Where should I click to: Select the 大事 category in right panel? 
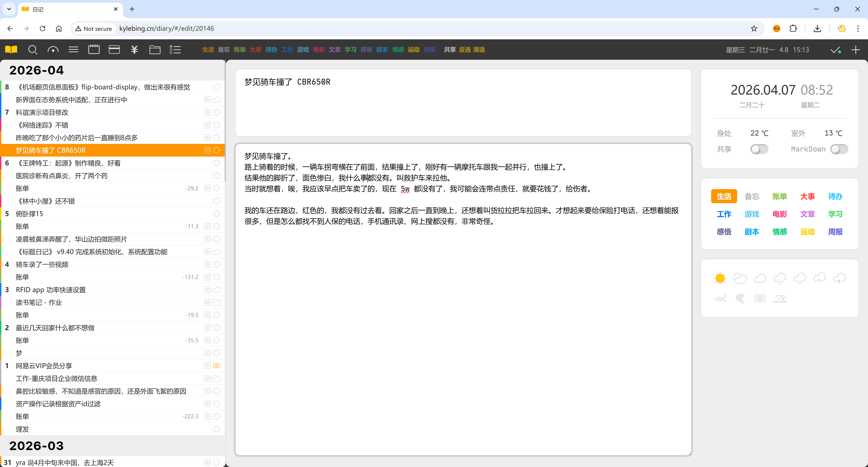point(807,196)
